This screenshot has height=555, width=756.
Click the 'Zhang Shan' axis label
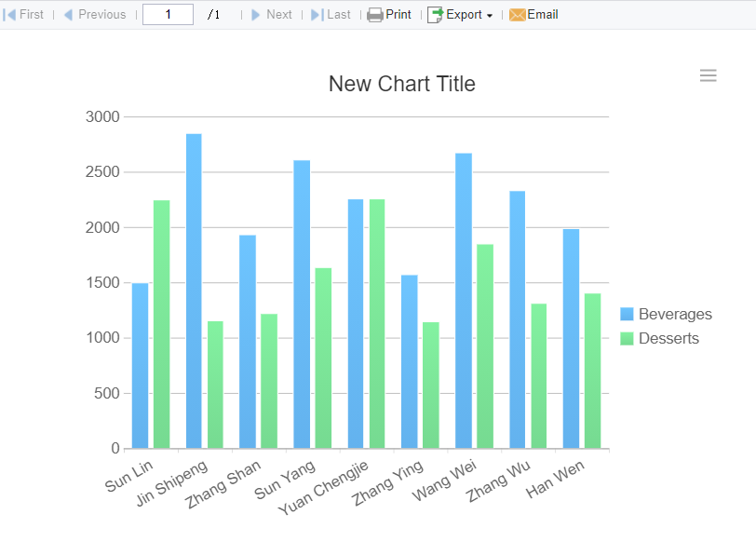(x=223, y=484)
